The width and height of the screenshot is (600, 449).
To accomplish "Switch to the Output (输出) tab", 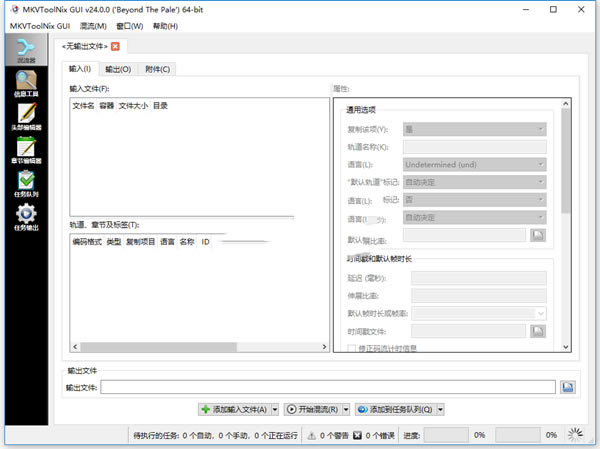I will (119, 69).
